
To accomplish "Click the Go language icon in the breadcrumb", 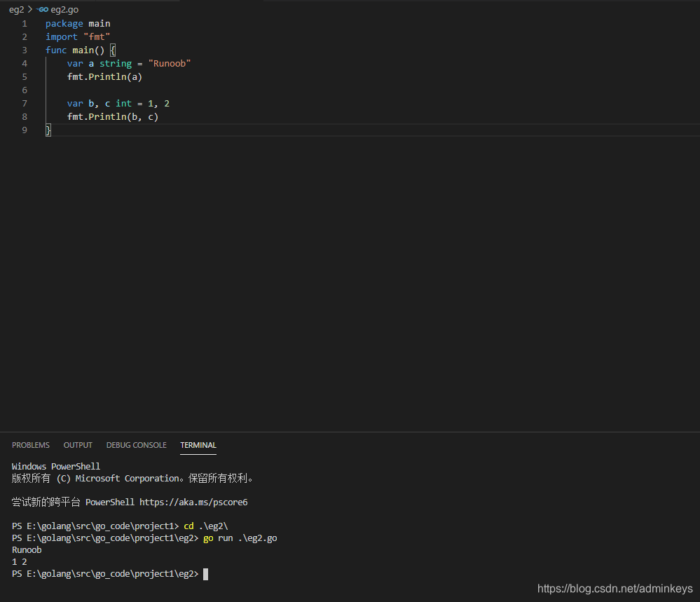I will 43,10.
